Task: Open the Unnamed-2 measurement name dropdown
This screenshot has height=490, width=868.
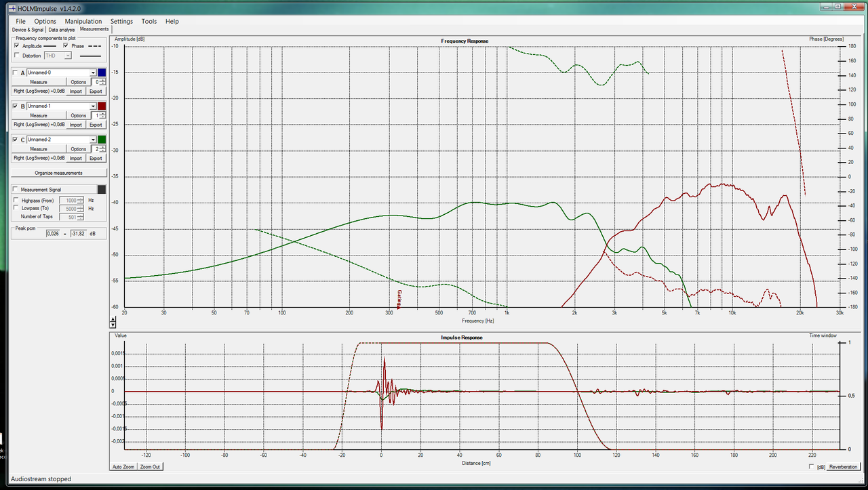Action: (x=92, y=140)
